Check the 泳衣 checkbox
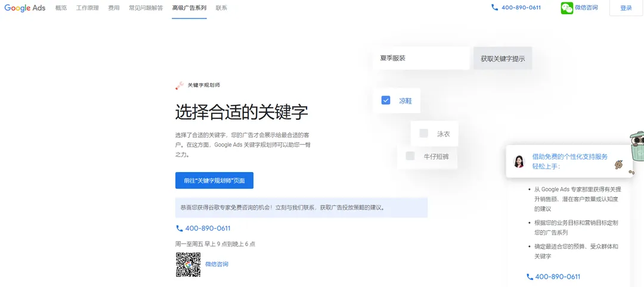This screenshot has width=644, height=287. tap(423, 133)
